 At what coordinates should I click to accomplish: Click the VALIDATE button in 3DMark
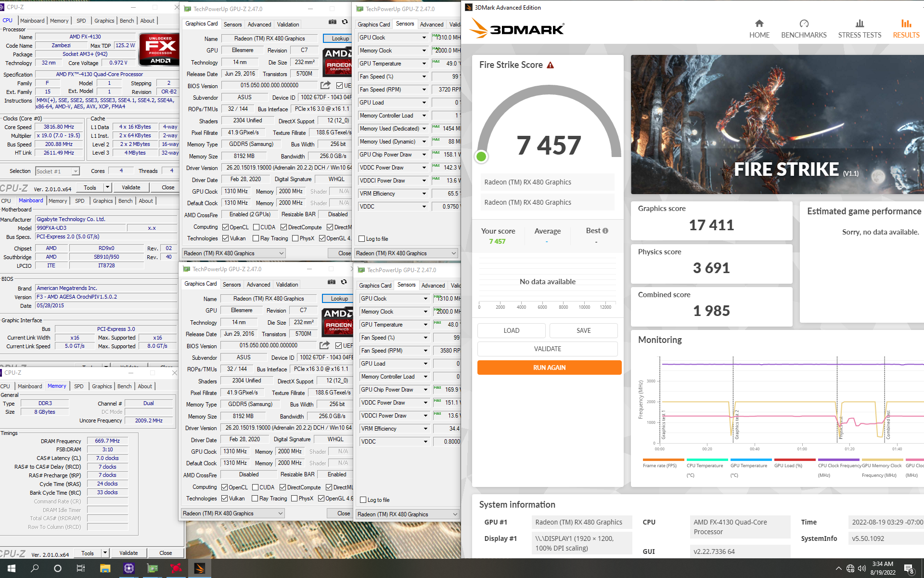coord(547,349)
